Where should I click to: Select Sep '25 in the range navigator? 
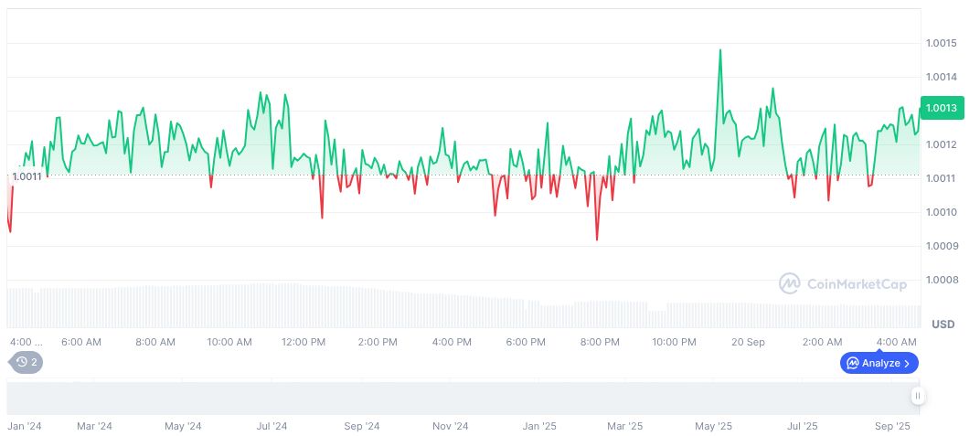tap(892, 426)
